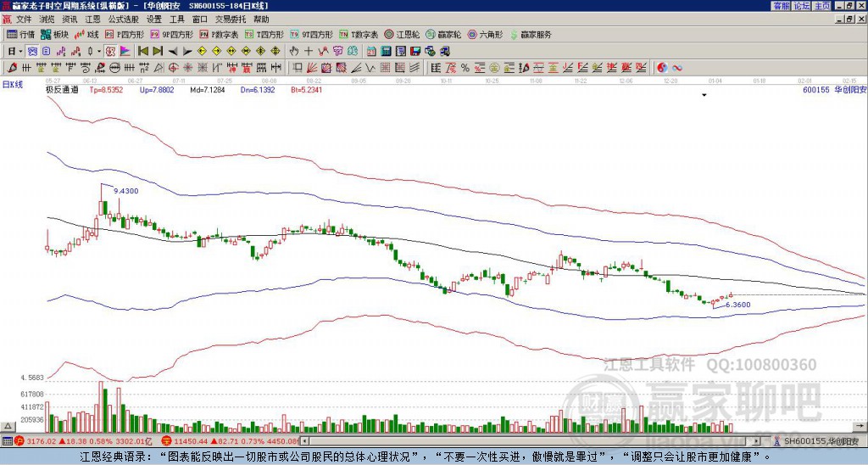Open the calendar icon in toolbar
Screen dimensions: 868x465
[x=371, y=52]
